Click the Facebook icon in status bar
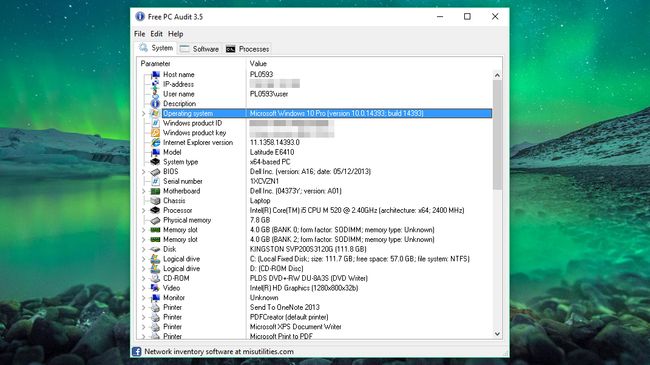650x365 pixels. point(137,352)
